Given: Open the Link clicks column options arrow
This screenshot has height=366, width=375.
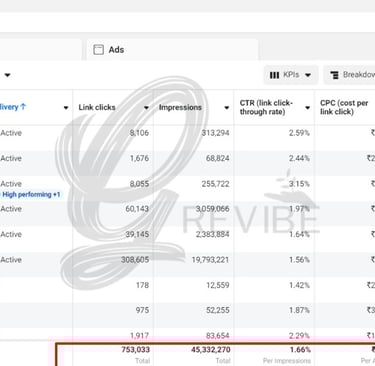Looking at the screenshot, I should 146,107.
